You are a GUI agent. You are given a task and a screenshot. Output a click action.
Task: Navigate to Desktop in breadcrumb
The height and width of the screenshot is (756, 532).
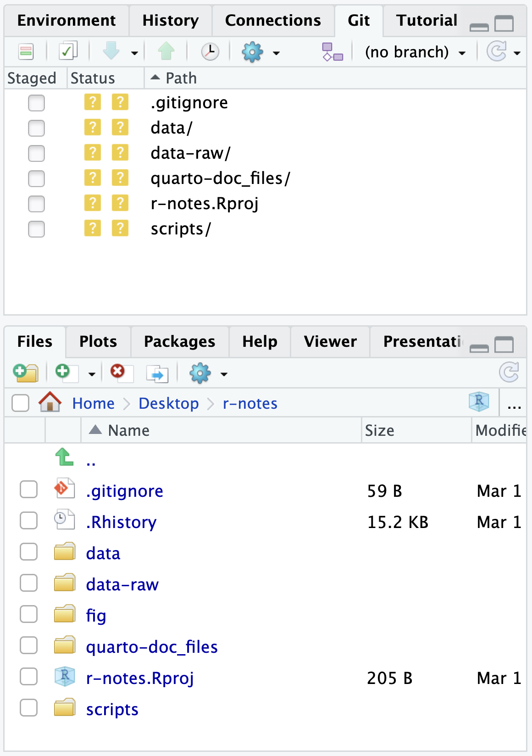[x=169, y=403]
